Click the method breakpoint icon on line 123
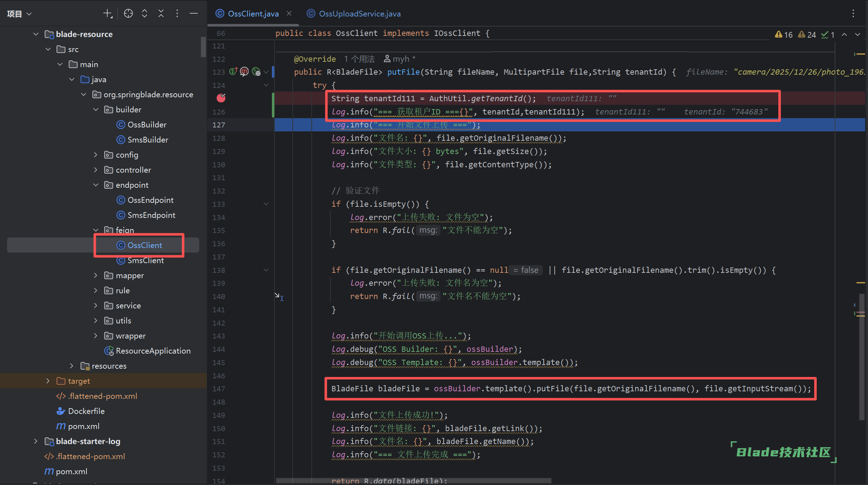 244,72
